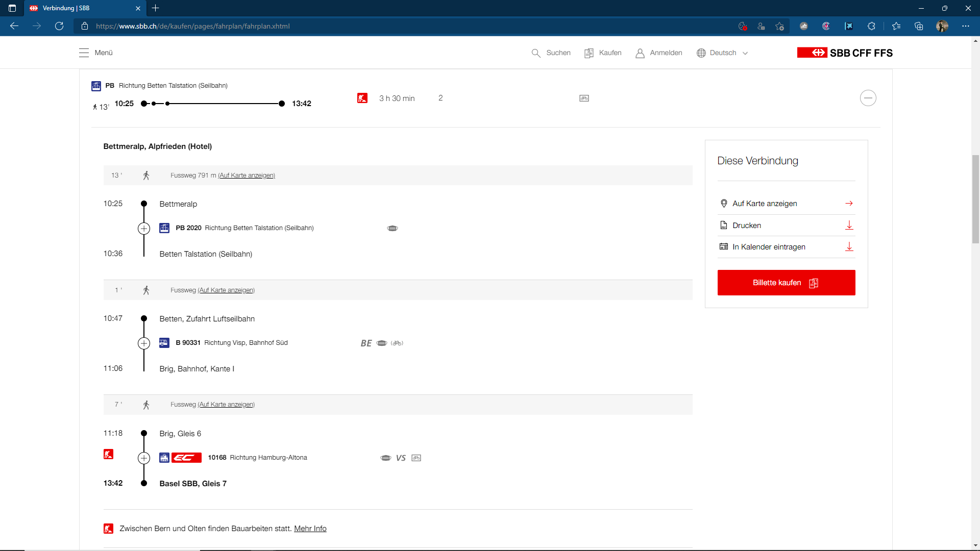This screenshot has height=551, width=980.
Task: Click the VS attribute icon on the EC row
Action: 401,458
